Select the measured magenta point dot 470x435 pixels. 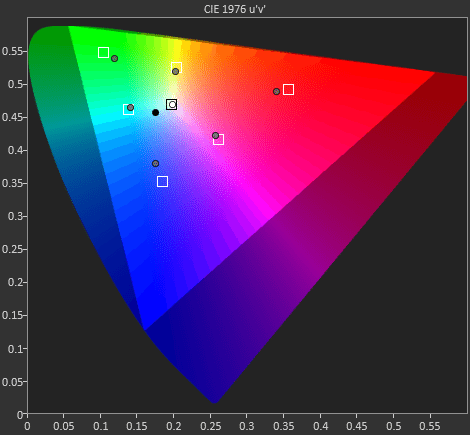tap(215, 136)
